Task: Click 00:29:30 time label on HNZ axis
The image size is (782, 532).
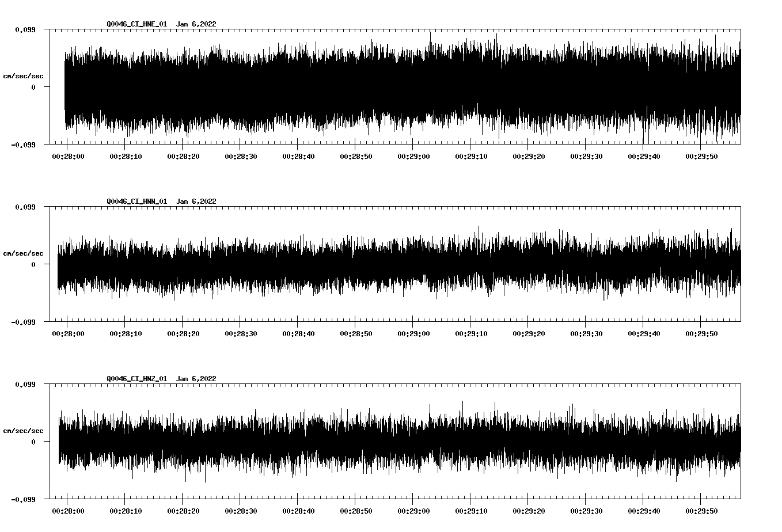Action: pyautogui.click(x=586, y=511)
